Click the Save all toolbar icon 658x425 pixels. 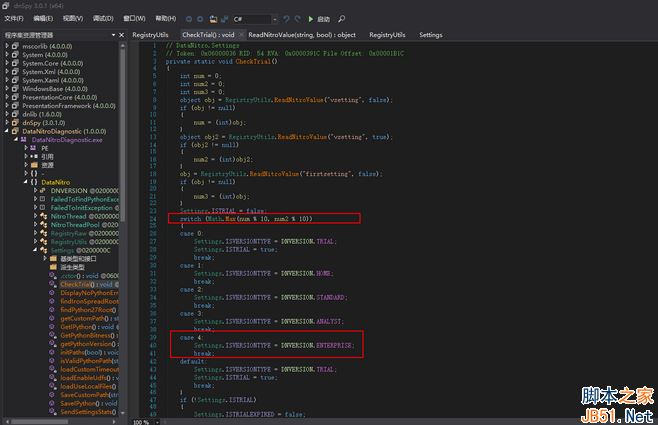[225, 19]
